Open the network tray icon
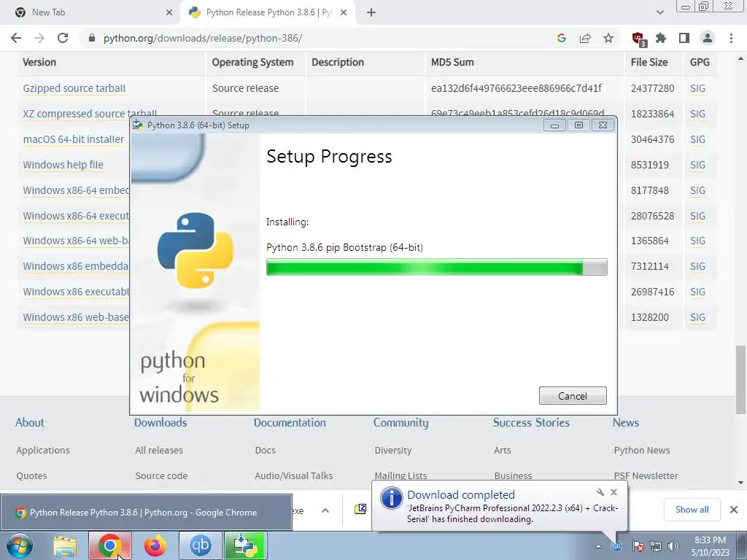Image resolution: width=747 pixels, height=560 pixels. 656,546
